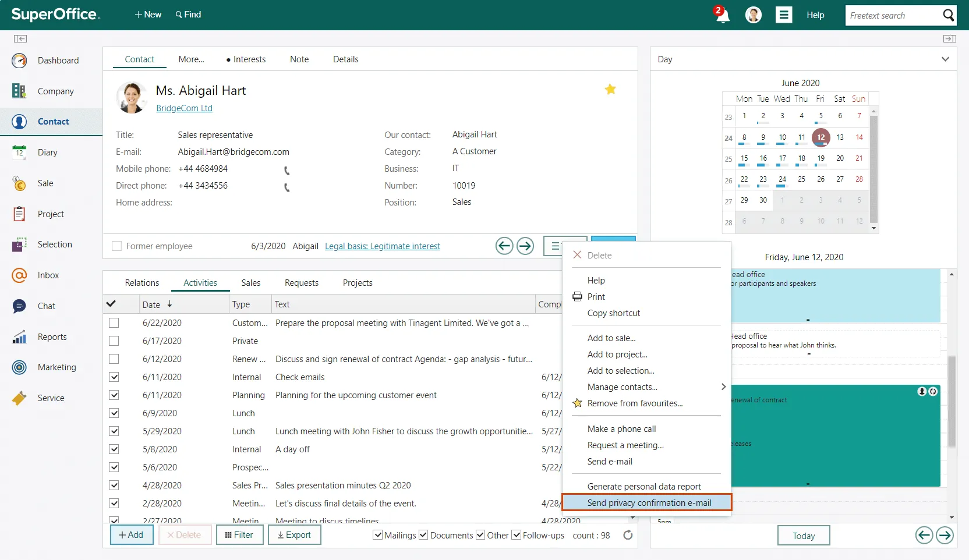Click the magnifier in Freetext search
Image resolution: width=969 pixels, height=560 pixels.
[x=948, y=15]
